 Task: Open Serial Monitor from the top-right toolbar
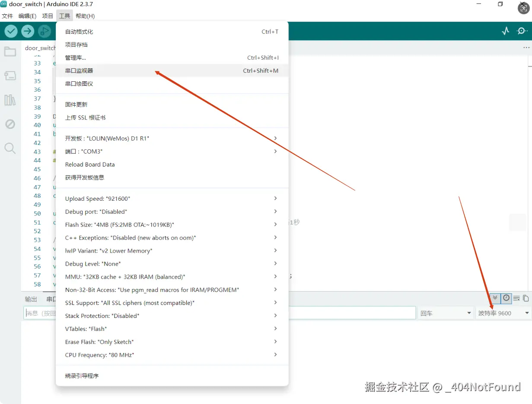[x=522, y=31]
